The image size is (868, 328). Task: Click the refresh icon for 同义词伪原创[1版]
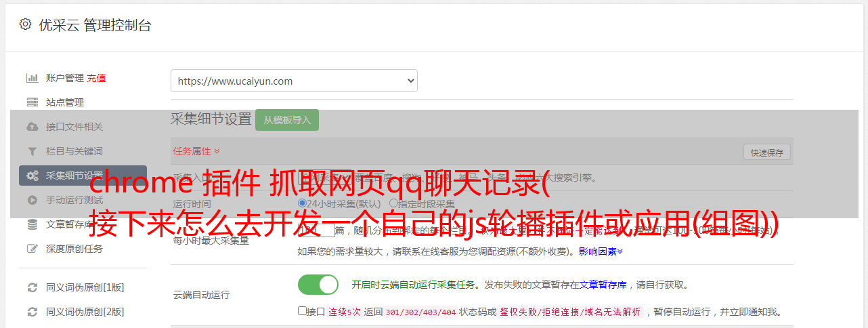click(32, 287)
